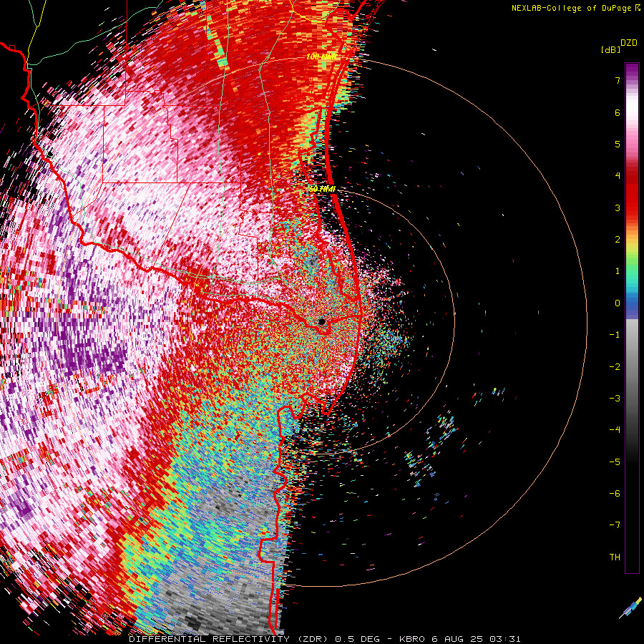Click the (ZDR) abbreviation in the footer
644x644 pixels.
click(313, 639)
